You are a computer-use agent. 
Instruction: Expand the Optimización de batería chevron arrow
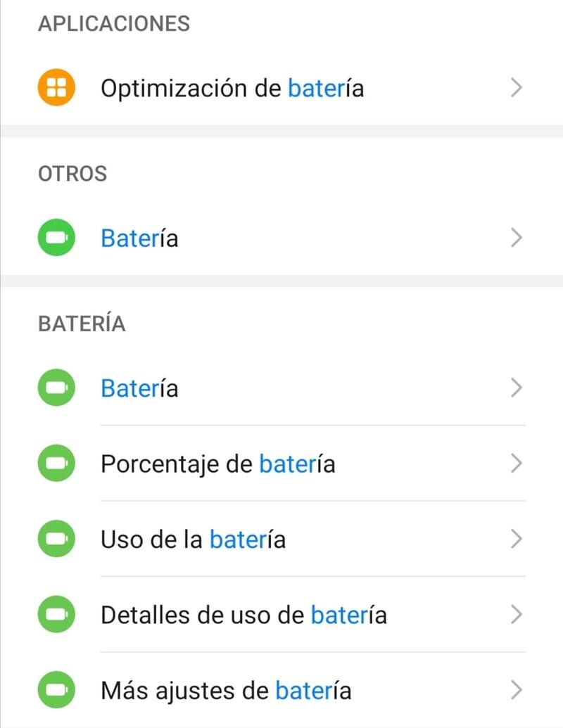[x=517, y=89]
